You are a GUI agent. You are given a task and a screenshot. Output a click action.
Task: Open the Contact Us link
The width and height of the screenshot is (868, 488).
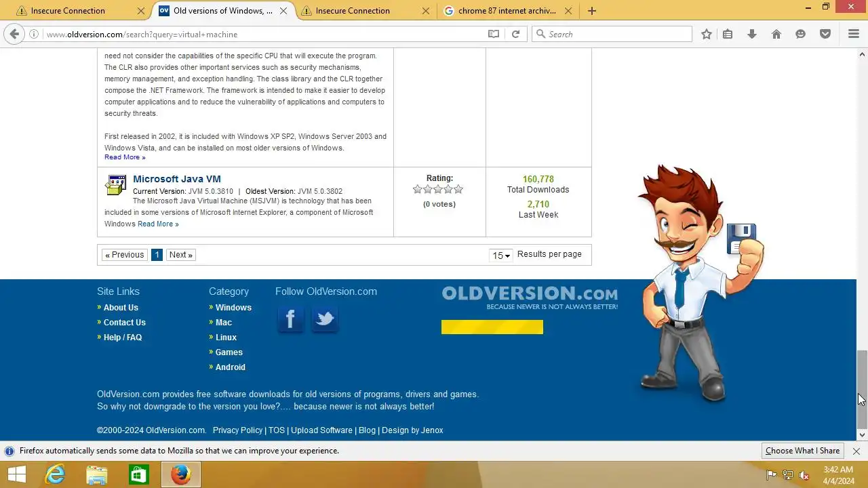point(125,323)
